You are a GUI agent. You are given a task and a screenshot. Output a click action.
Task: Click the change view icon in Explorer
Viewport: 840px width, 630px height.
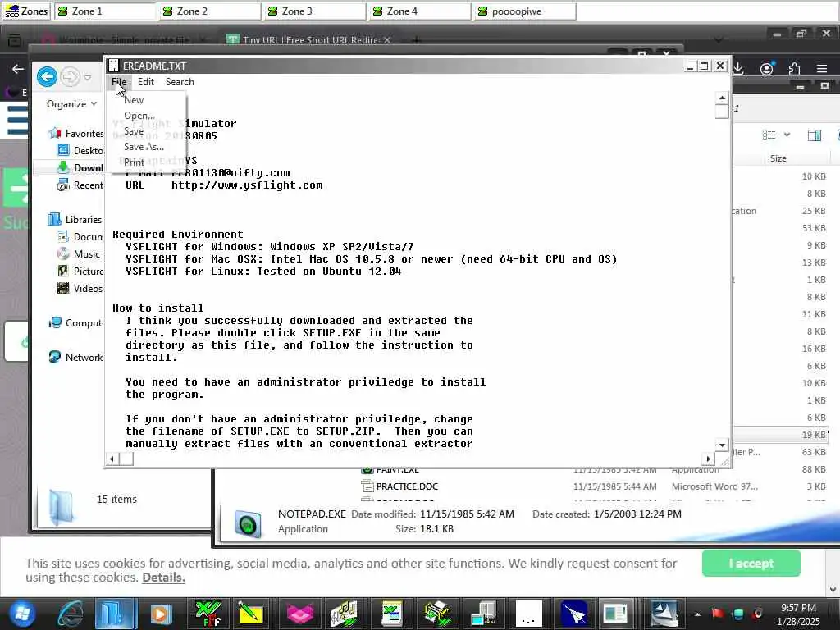coord(769,135)
